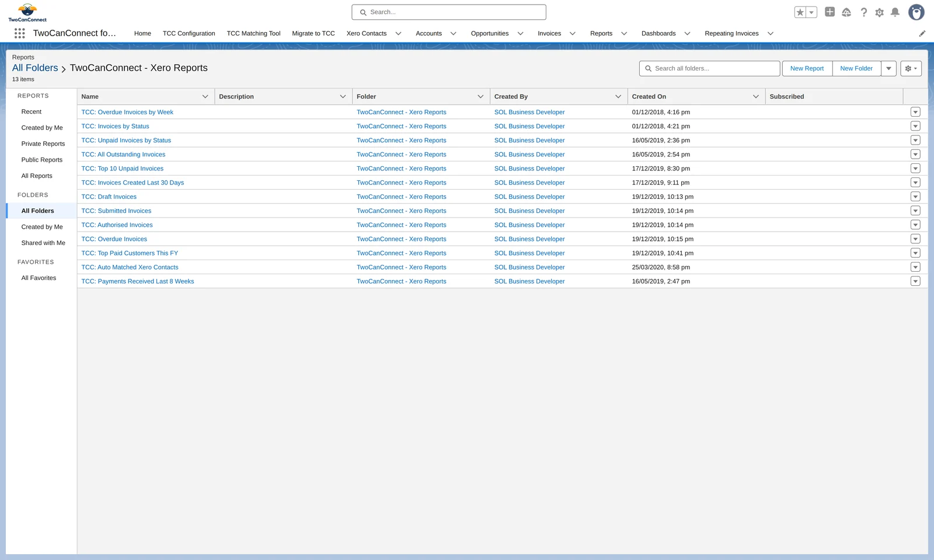Open the notifications bell icon

pos(895,12)
